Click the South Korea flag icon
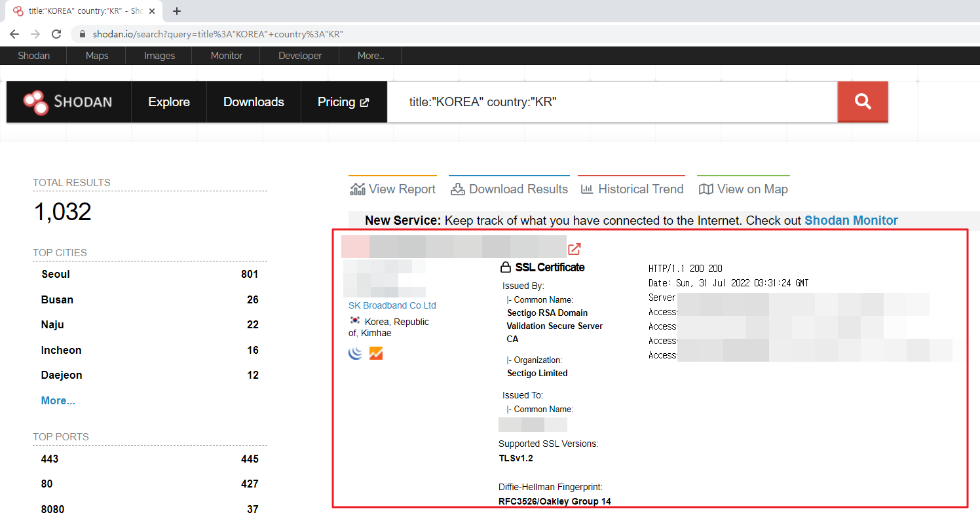 [355, 320]
